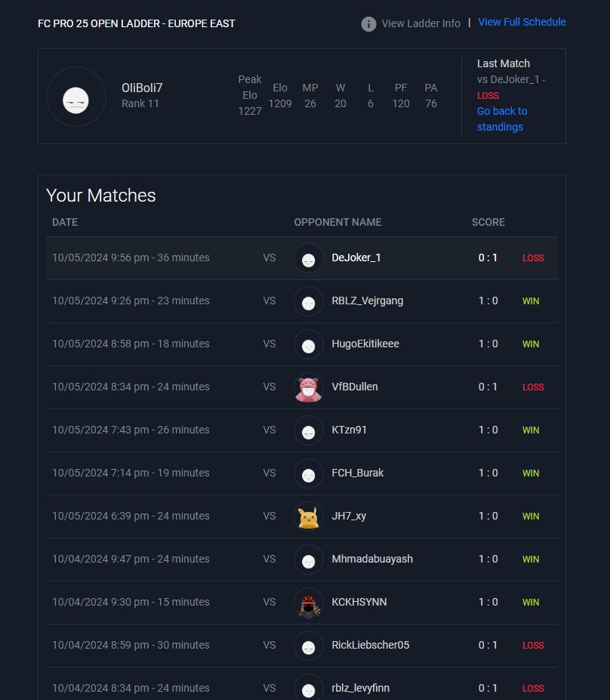Image resolution: width=610 pixels, height=700 pixels.
Task: Click the 9:30 pm - 15 minutes date
Action: 131,602
